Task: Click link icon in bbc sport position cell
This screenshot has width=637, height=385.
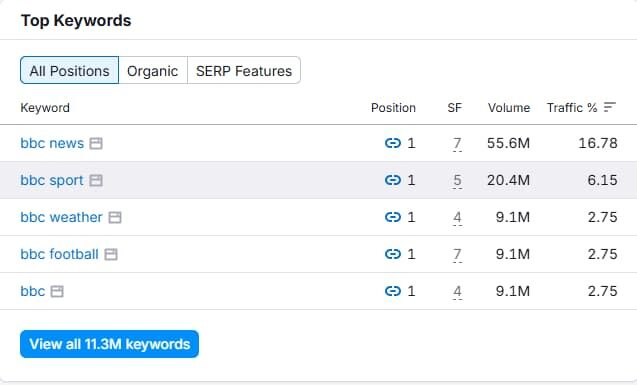Action: [393, 180]
